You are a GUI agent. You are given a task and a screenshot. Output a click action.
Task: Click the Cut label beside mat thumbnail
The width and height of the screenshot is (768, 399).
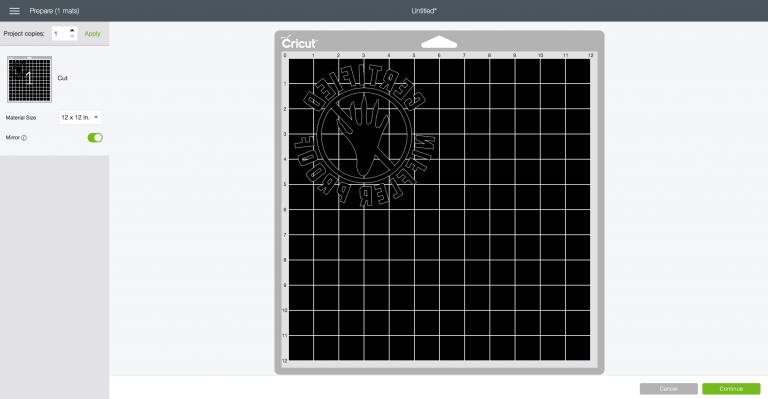pos(63,78)
